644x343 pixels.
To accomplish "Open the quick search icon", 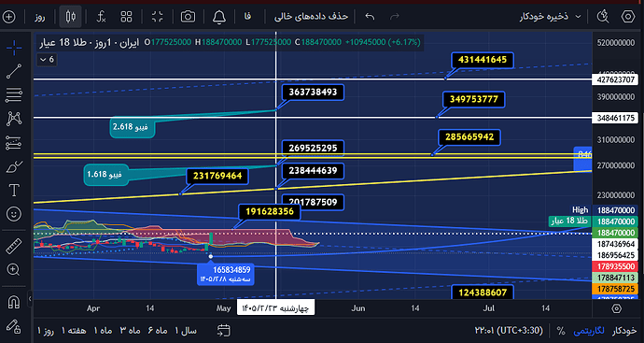I will 603,17.
